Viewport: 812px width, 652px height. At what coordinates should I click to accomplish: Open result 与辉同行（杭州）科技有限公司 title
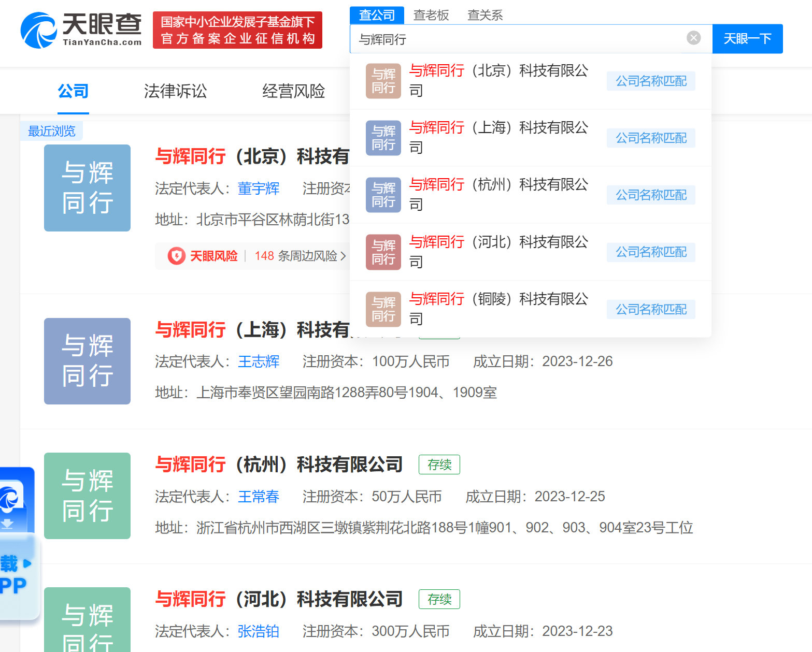(279, 465)
